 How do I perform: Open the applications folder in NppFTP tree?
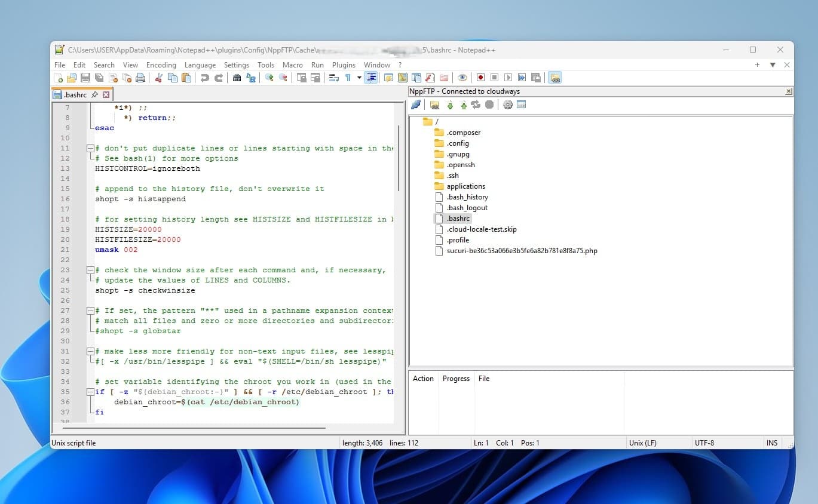click(x=466, y=186)
